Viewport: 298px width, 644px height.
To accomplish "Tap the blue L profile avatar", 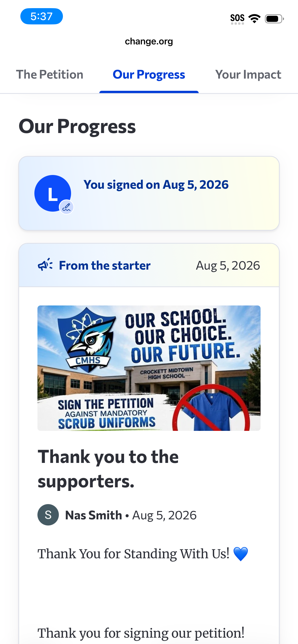I will (x=53, y=193).
